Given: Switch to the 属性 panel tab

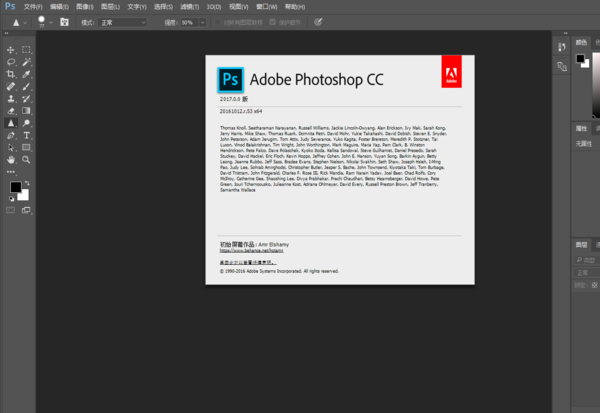Looking at the screenshot, I should tap(581, 129).
